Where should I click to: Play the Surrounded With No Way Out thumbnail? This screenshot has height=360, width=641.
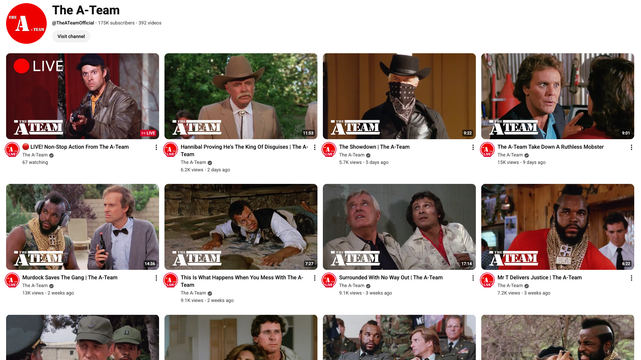coord(399,227)
